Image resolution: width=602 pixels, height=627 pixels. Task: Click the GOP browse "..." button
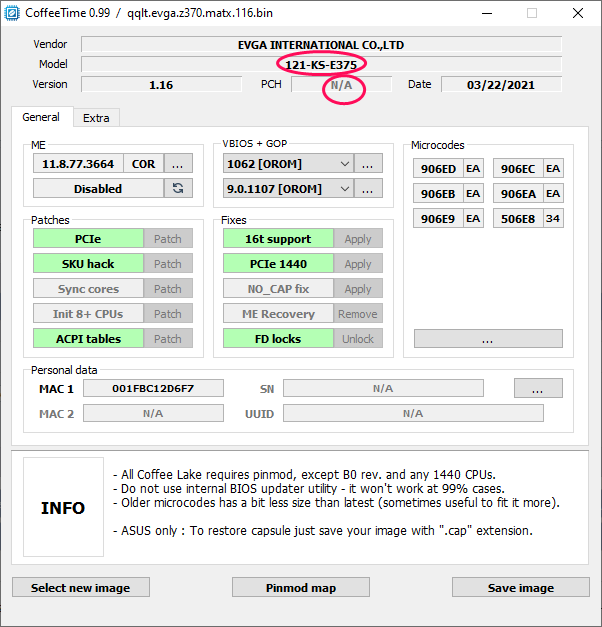tap(368, 188)
